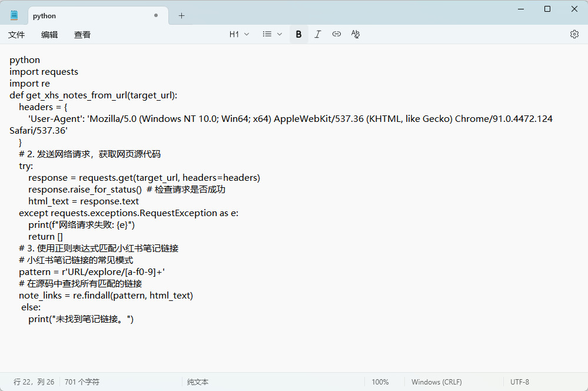Click the 'html_text = response.text' line
588x391 pixels.
coord(84,201)
